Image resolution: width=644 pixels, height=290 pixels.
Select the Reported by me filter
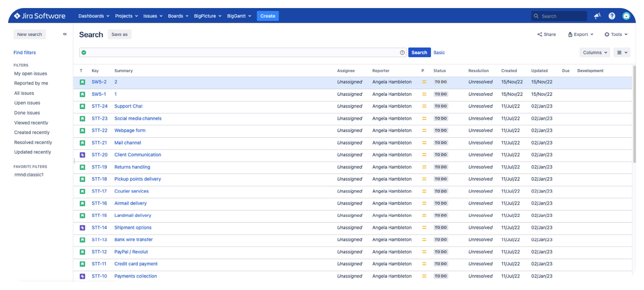click(31, 83)
